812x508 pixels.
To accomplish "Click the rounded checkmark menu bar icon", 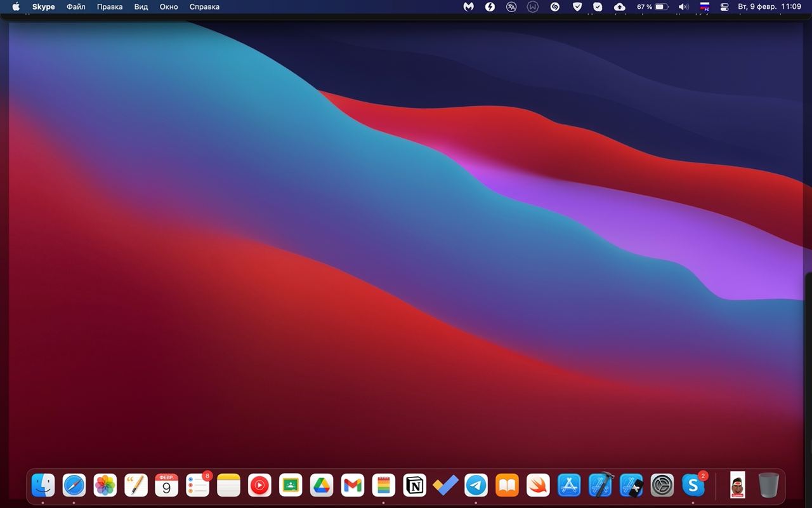I will click(x=598, y=6).
